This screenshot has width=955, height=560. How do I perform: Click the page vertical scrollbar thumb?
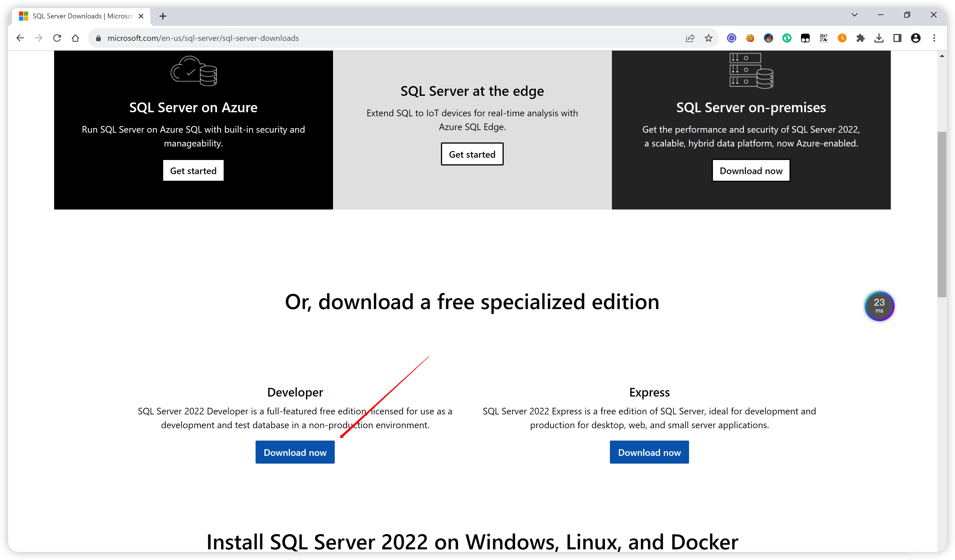point(942,214)
